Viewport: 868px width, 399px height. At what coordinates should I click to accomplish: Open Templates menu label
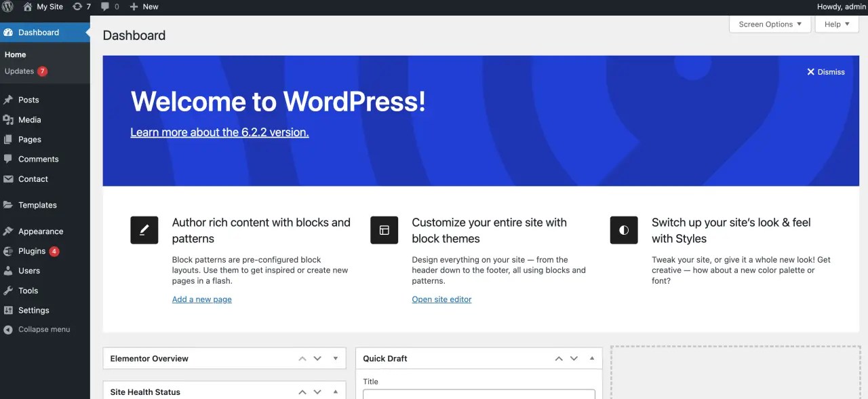tap(37, 205)
